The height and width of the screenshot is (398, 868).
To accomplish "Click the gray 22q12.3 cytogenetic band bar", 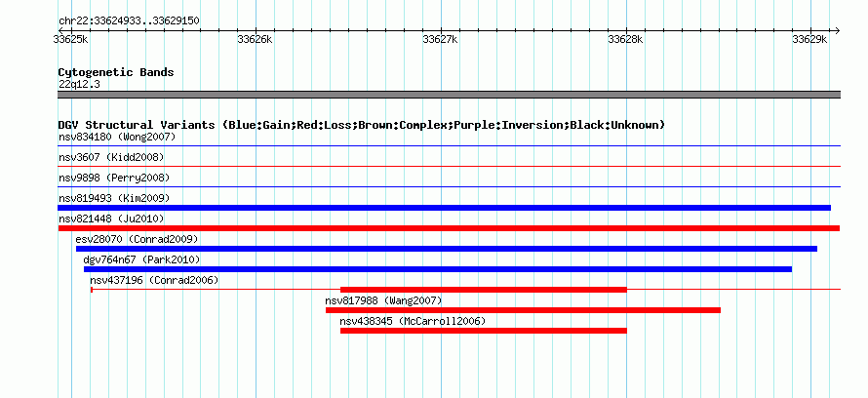I will [449, 95].
